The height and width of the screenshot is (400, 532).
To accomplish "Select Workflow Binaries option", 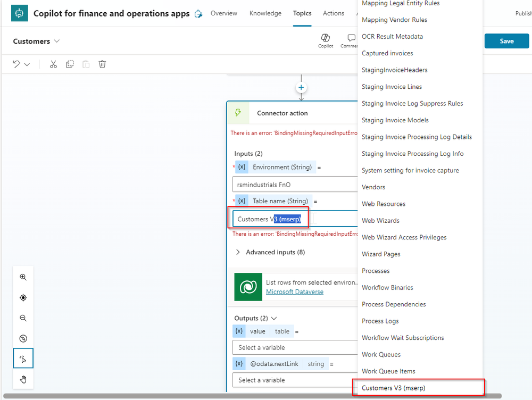I will click(420, 287).
